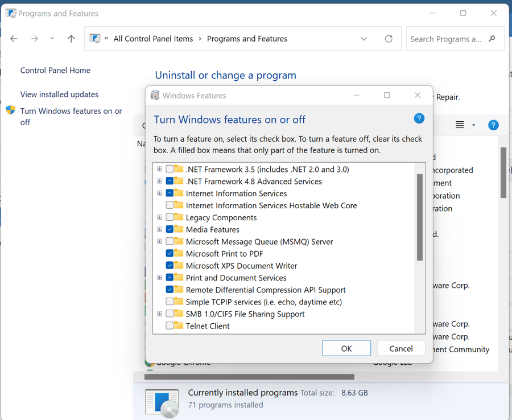Check the Telnet Client box
The height and width of the screenshot is (420, 512).
pos(170,326)
